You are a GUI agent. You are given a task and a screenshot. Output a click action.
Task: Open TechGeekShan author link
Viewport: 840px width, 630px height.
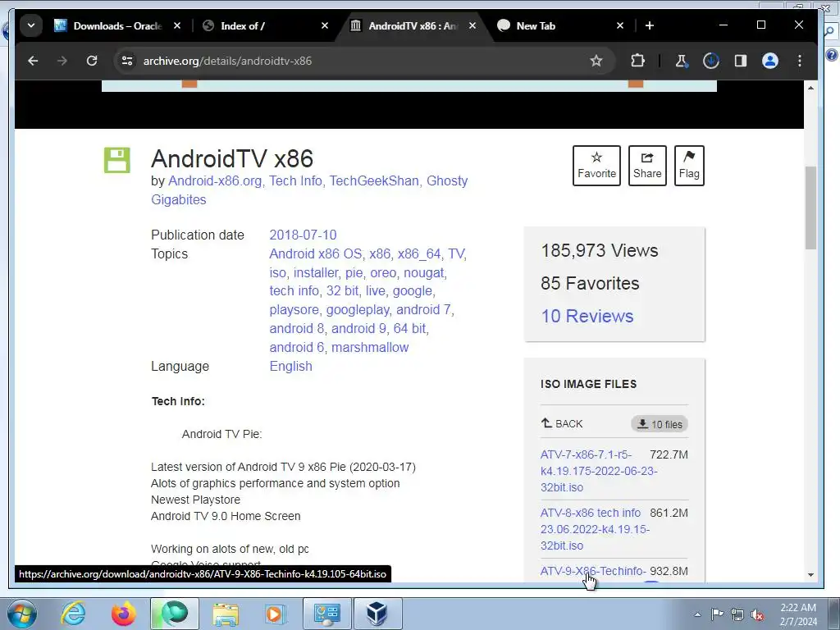tap(374, 181)
